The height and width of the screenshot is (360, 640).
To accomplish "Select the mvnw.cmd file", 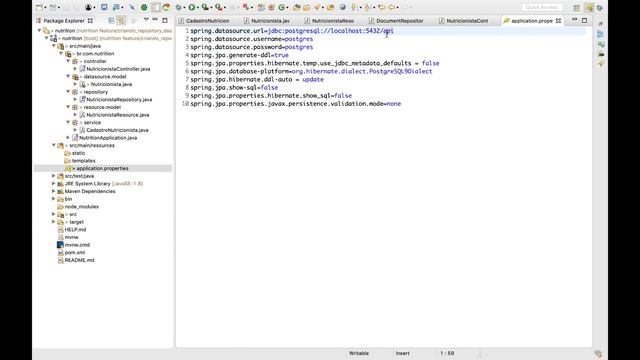I will pos(77,245).
